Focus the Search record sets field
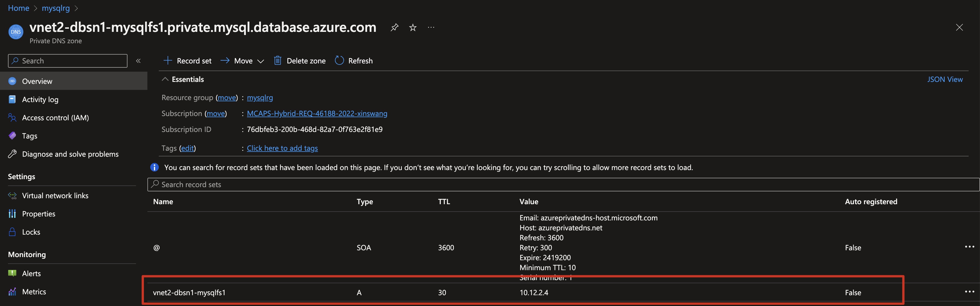 click(x=563, y=184)
